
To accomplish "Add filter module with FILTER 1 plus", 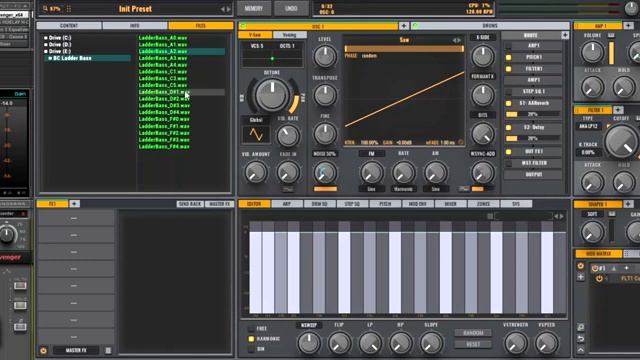I will [618, 110].
